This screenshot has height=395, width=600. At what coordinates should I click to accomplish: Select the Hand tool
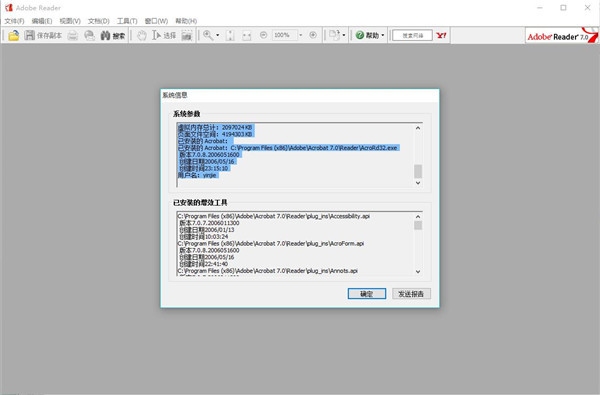click(x=142, y=35)
